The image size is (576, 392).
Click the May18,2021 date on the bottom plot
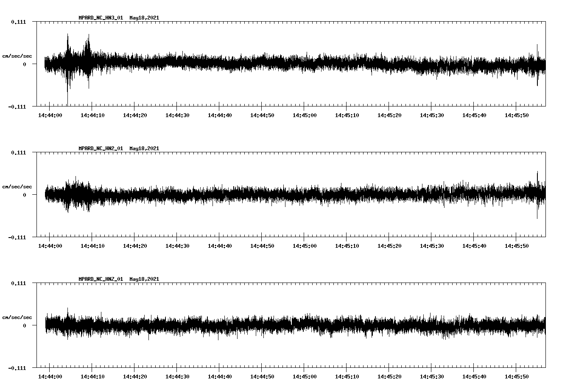[x=144, y=279]
